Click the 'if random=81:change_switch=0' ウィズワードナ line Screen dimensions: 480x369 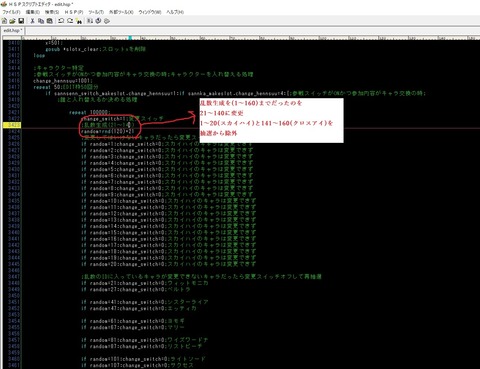click(x=145, y=340)
